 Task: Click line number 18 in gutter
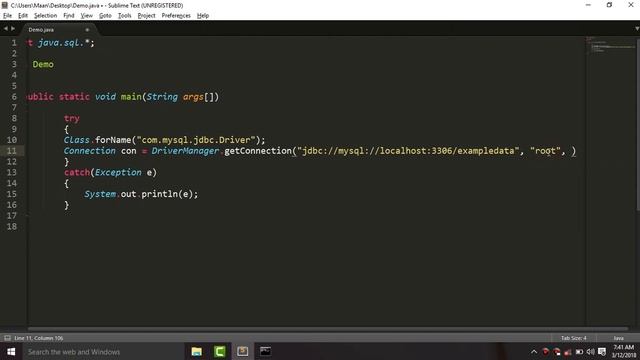(x=12, y=226)
